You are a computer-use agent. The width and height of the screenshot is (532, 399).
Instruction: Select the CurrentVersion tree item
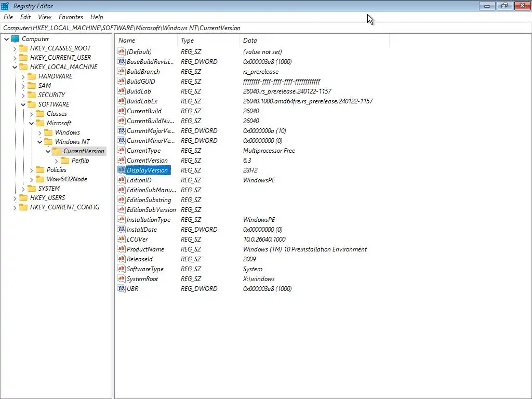[84, 151]
